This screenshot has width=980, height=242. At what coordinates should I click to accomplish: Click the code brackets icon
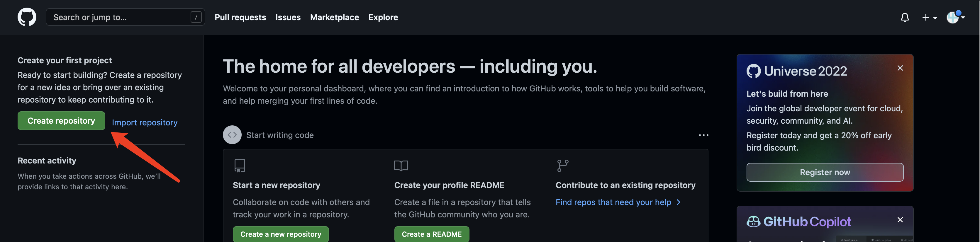(x=232, y=135)
